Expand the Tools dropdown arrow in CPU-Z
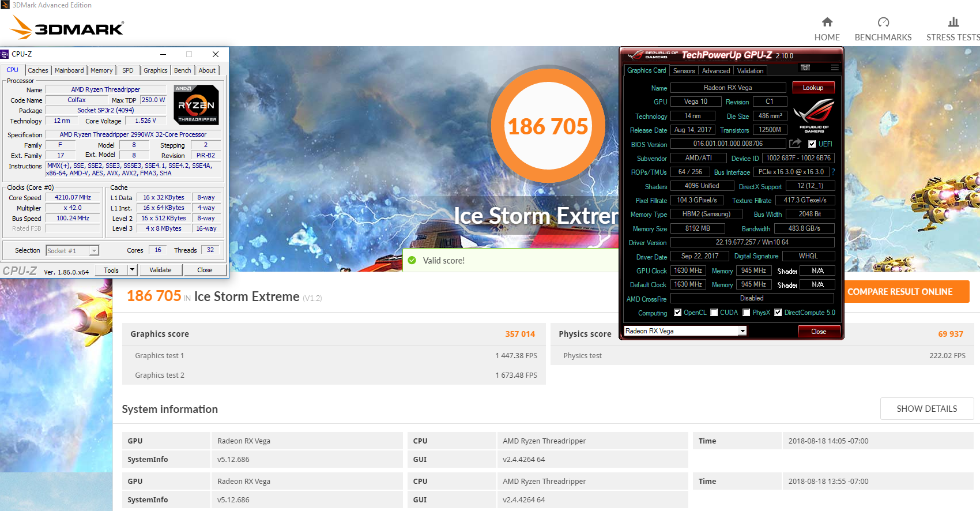Screen dimensions: 980x511 pos(133,270)
